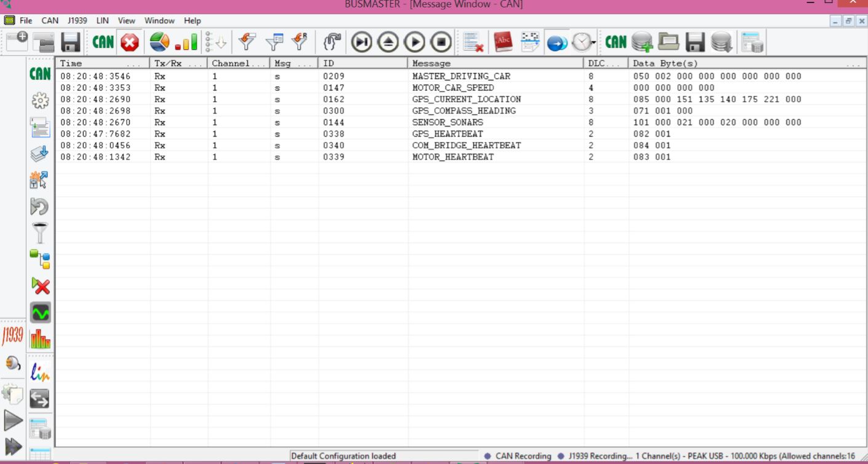Viewport: 868px width, 464px height.
Task: Click the Message column header
Action: coord(495,63)
